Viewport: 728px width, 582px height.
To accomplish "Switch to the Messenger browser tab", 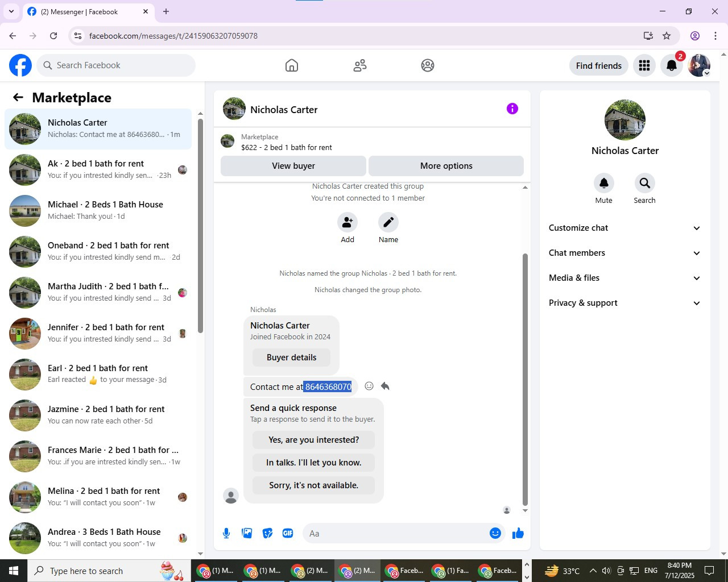I will 88,12.
